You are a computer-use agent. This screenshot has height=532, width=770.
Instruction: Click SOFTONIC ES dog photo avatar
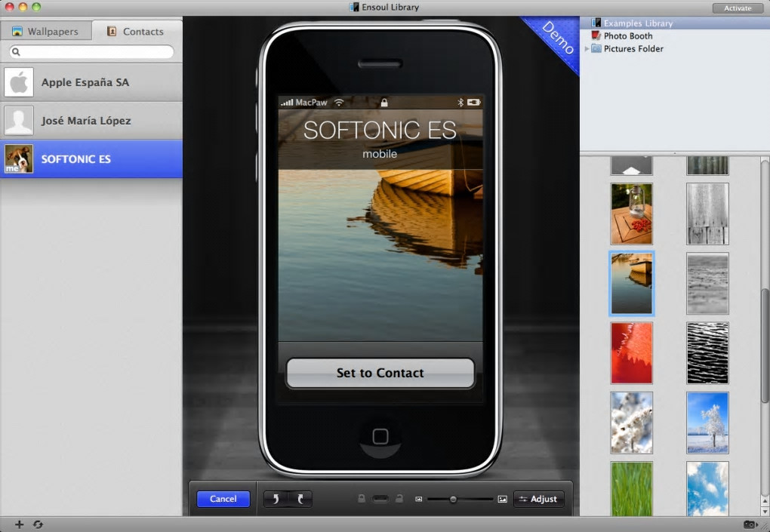pos(19,158)
